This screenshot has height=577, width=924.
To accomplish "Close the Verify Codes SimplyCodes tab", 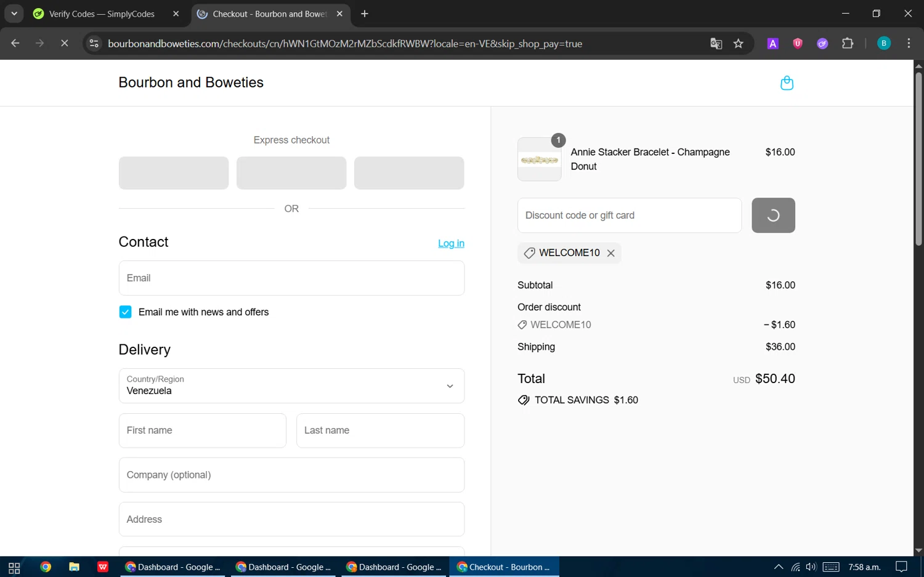I will [176, 14].
